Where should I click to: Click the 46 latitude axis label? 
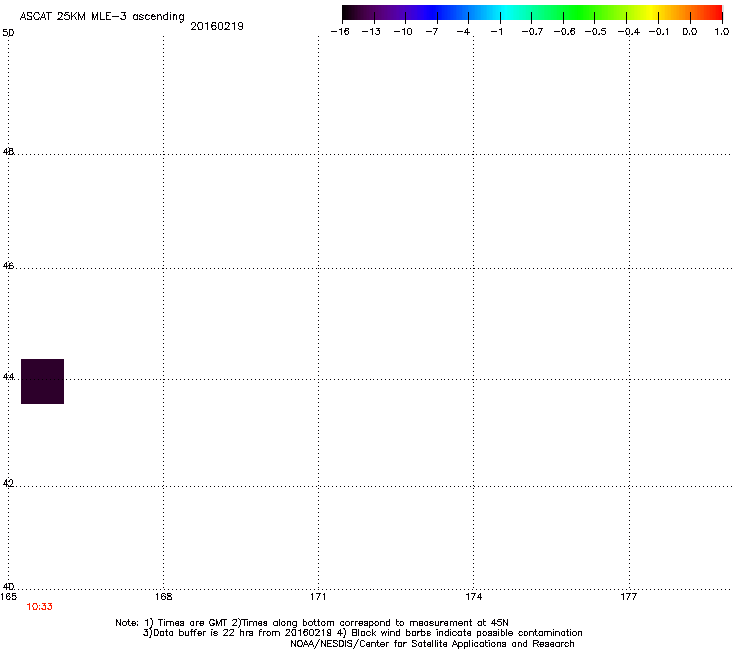click(8, 266)
